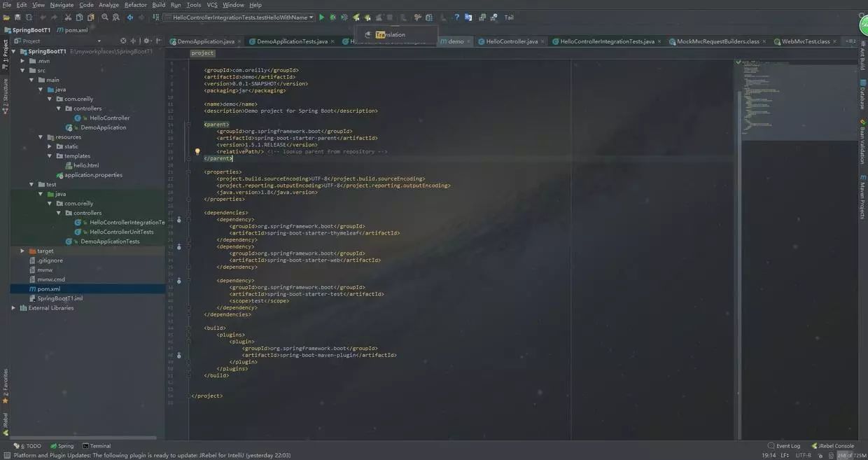Expand the target folder
Image resolution: width=868 pixels, height=460 pixels.
tap(23, 251)
